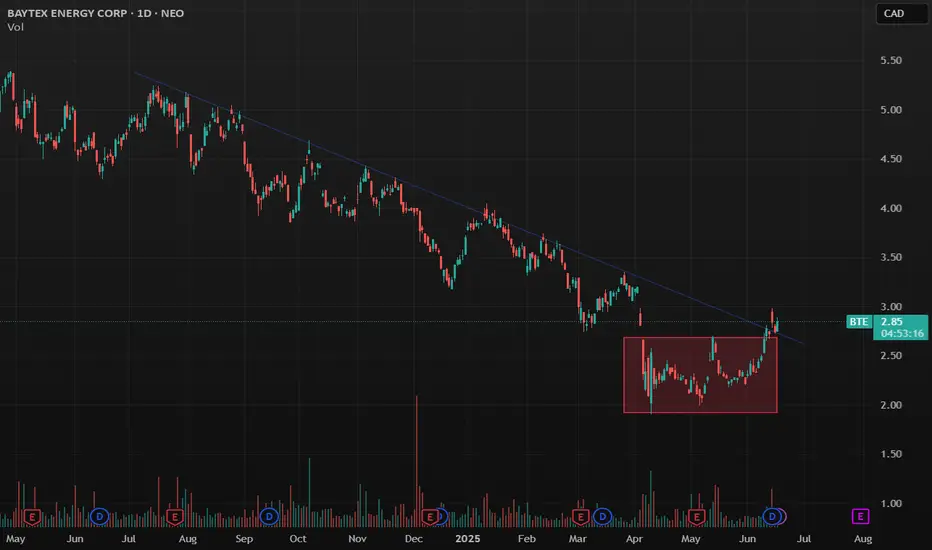Click the 2025 year label on time axis
Image resolution: width=932 pixels, height=550 pixels.
[467, 539]
